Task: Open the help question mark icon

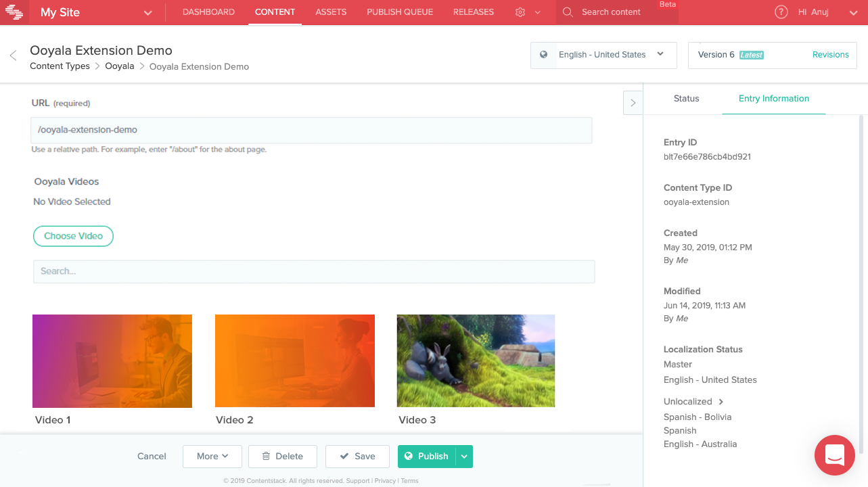Action: click(x=781, y=12)
